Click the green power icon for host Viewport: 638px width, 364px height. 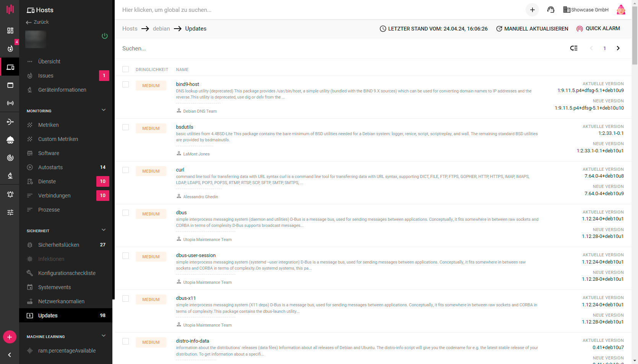(x=105, y=36)
